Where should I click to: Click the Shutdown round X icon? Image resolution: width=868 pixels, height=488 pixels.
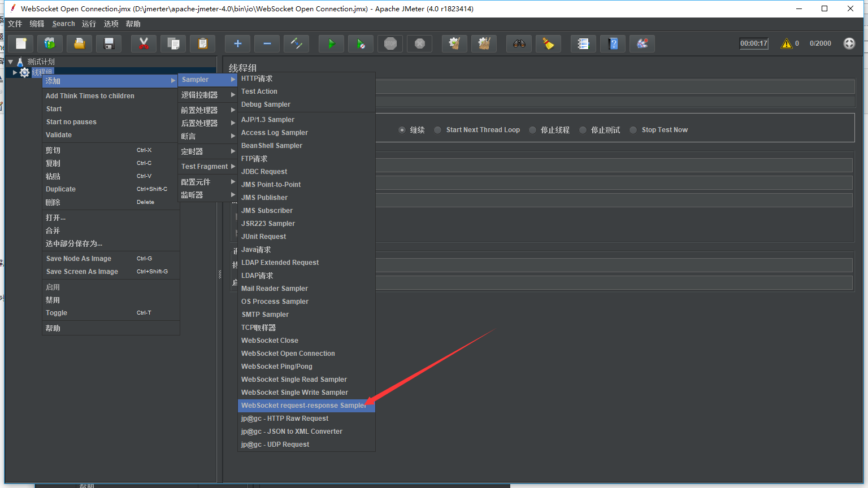420,43
